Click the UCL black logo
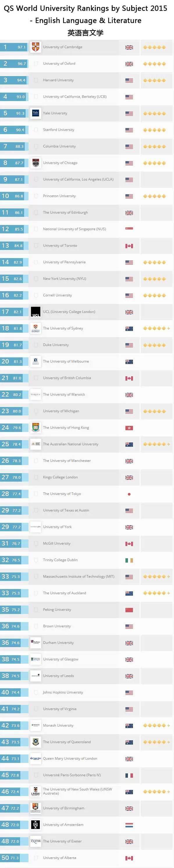 35,312
